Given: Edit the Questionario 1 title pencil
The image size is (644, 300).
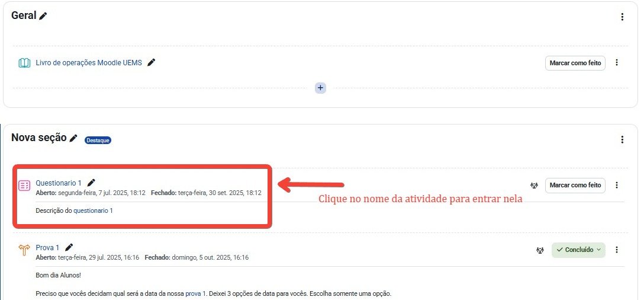Looking at the screenshot, I should [91, 182].
